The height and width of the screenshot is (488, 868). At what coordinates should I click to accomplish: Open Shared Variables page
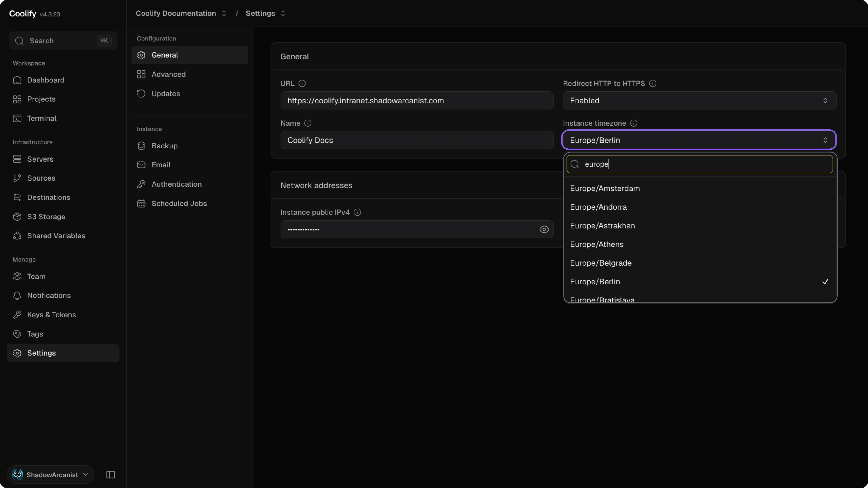[63, 236]
